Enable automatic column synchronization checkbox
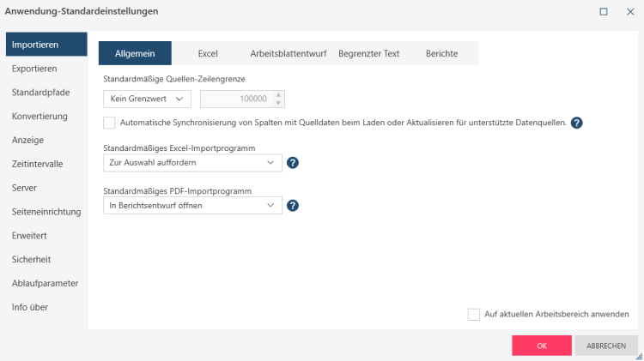 (x=109, y=123)
